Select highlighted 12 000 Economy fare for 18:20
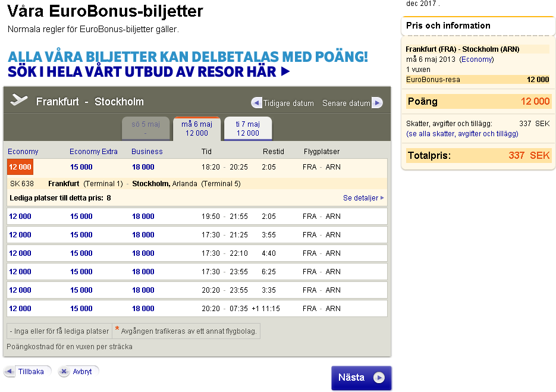 point(20,167)
